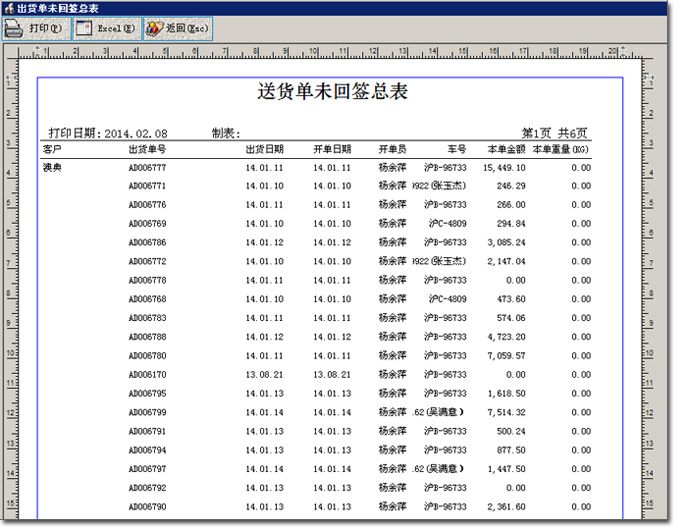The height and width of the screenshot is (529, 680).
Task: Click the printer icon in the toolbar
Action: click(15, 29)
